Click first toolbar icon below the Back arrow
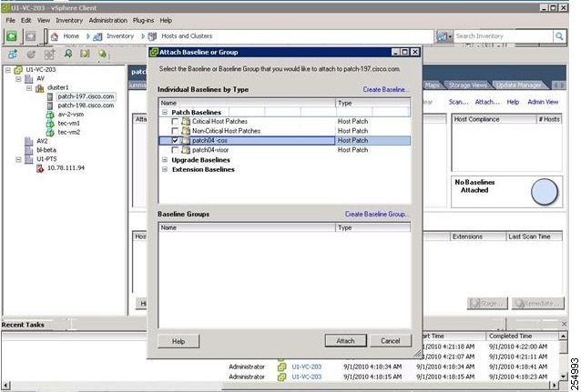Screen dimensions: 581x392 pyautogui.click(x=12, y=55)
